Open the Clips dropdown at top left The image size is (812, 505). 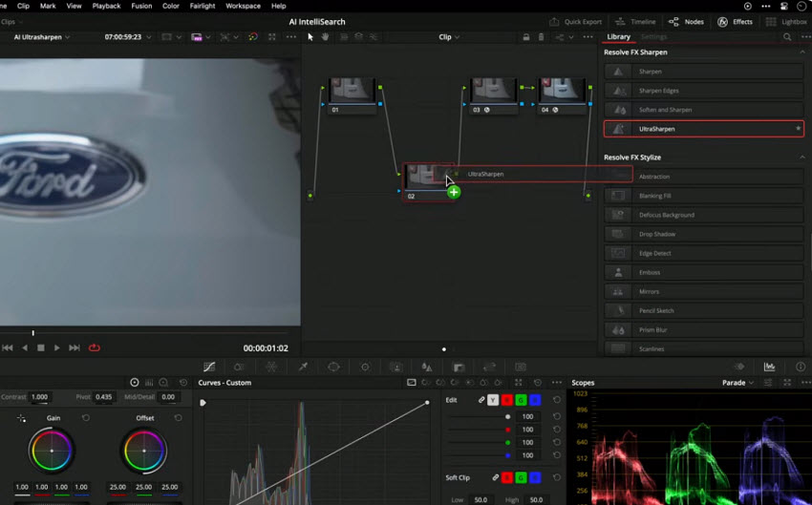coord(11,22)
